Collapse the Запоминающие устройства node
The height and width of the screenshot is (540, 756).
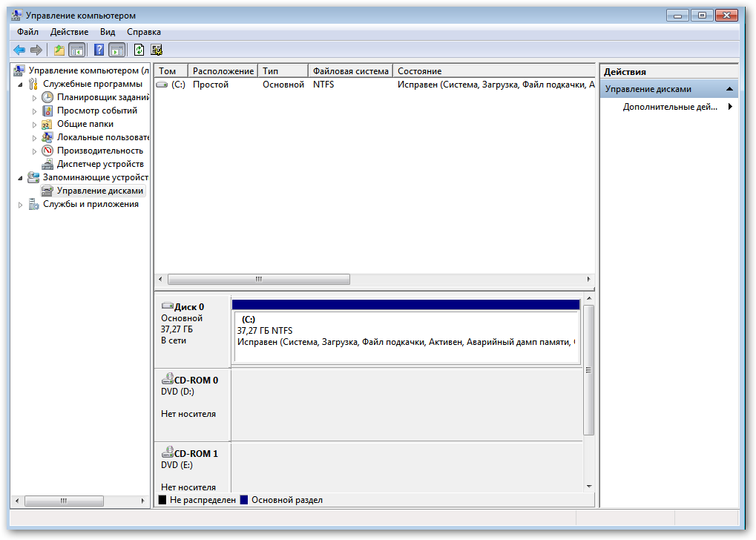click(x=20, y=178)
